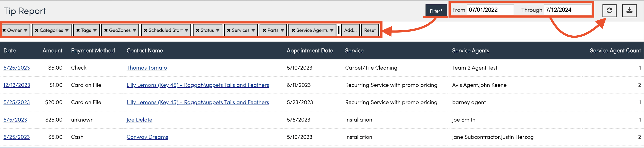
Task: Open the 12/13/2023 tip date link
Action: (x=17, y=85)
